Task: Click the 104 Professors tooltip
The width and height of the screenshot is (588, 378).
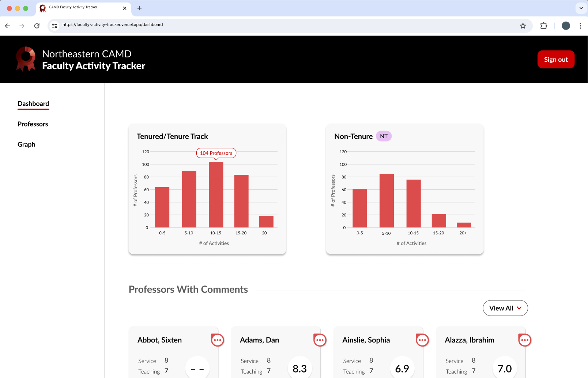Action: coord(216,153)
